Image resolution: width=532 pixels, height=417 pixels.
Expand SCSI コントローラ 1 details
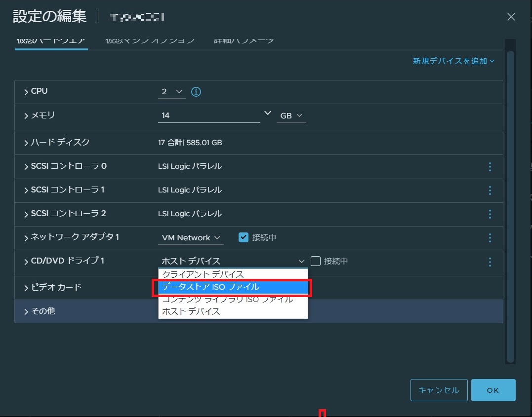pos(26,190)
